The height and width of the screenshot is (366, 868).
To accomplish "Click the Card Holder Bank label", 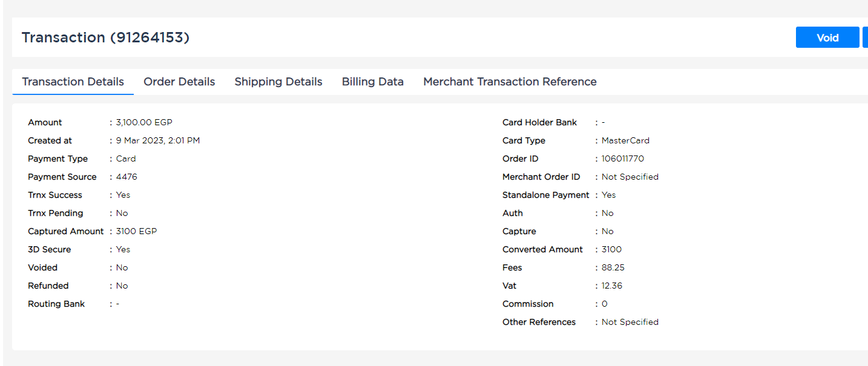I will point(540,122).
